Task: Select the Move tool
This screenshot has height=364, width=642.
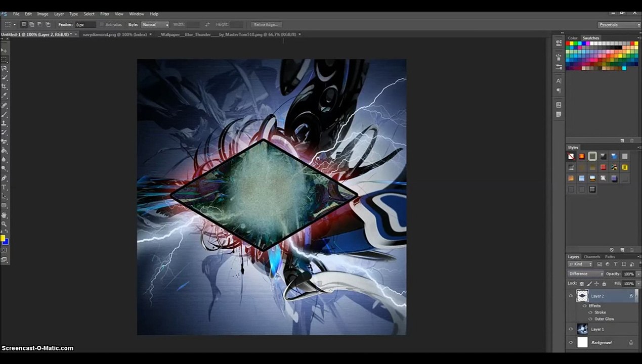Action: pyautogui.click(x=5, y=51)
